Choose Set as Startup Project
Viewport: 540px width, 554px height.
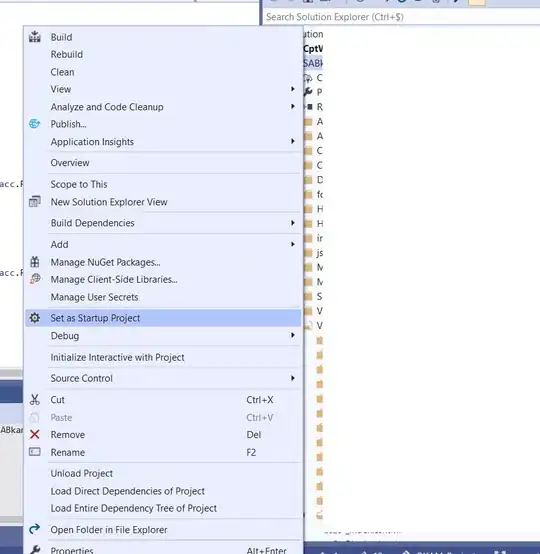click(x=163, y=318)
